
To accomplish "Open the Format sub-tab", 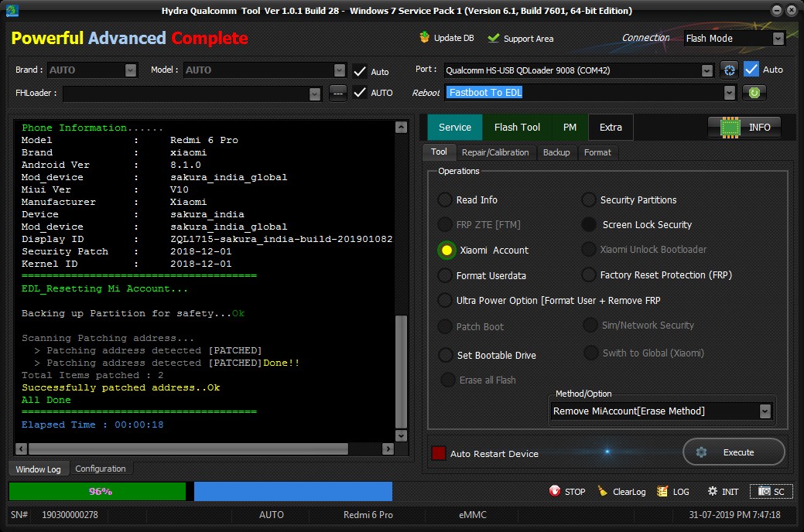I will tap(597, 152).
